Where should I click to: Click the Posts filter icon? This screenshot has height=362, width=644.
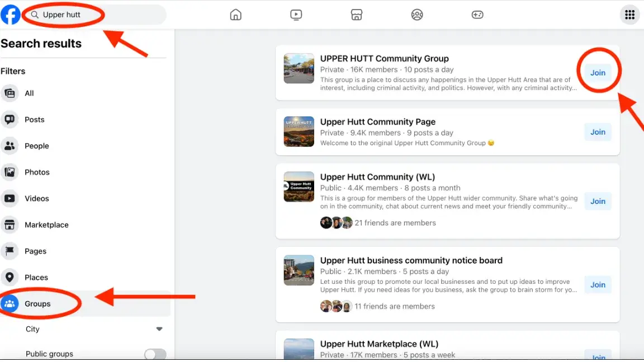tap(10, 120)
